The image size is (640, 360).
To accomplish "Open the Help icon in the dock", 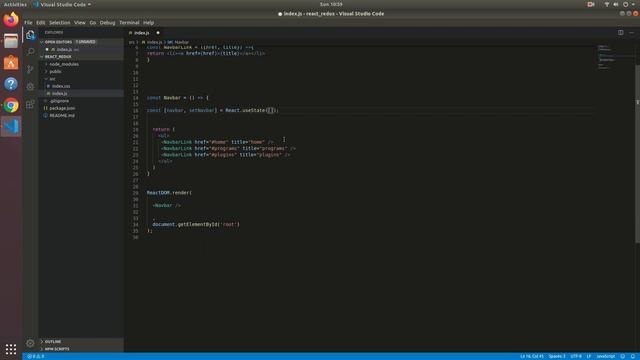I will [11, 84].
